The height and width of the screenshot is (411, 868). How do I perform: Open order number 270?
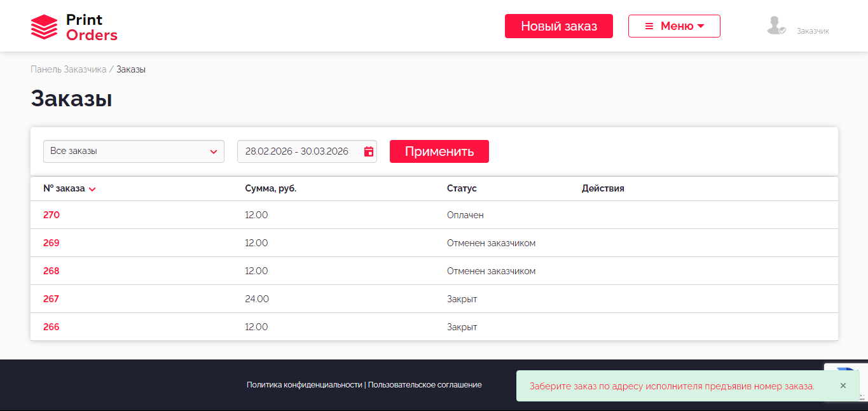(52, 215)
